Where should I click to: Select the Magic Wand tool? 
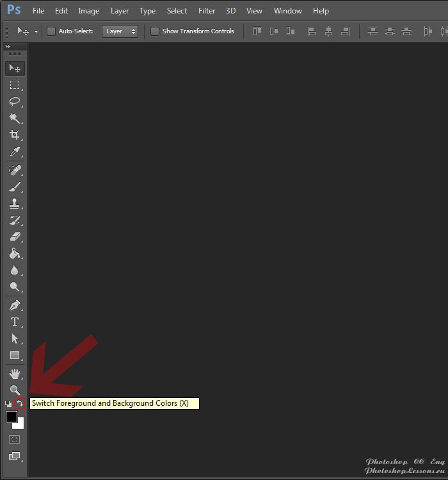click(x=14, y=118)
